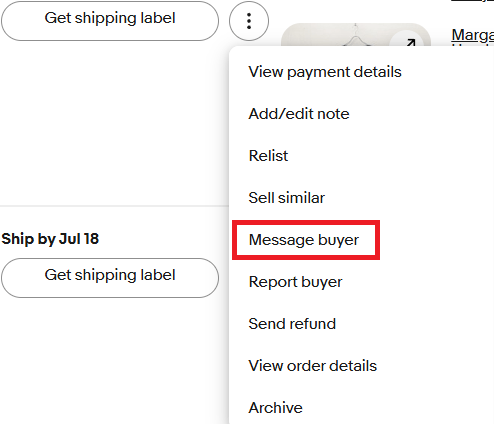
Task: Open the Marga buyer name link
Action: [473, 35]
